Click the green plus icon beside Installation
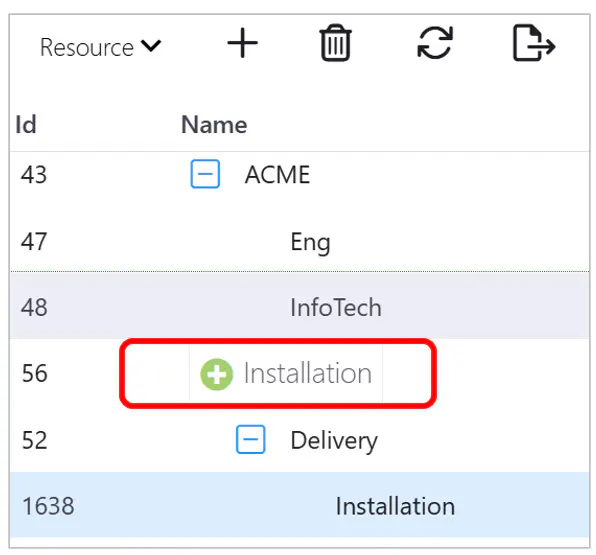Screen dimensions: 596x555 point(216,374)
